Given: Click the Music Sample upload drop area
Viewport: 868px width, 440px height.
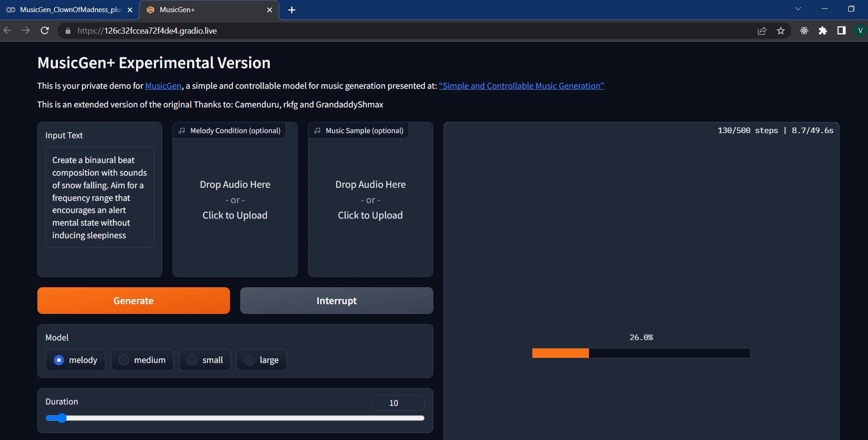Looking at the screenshot, I should (x=371, y=199).
